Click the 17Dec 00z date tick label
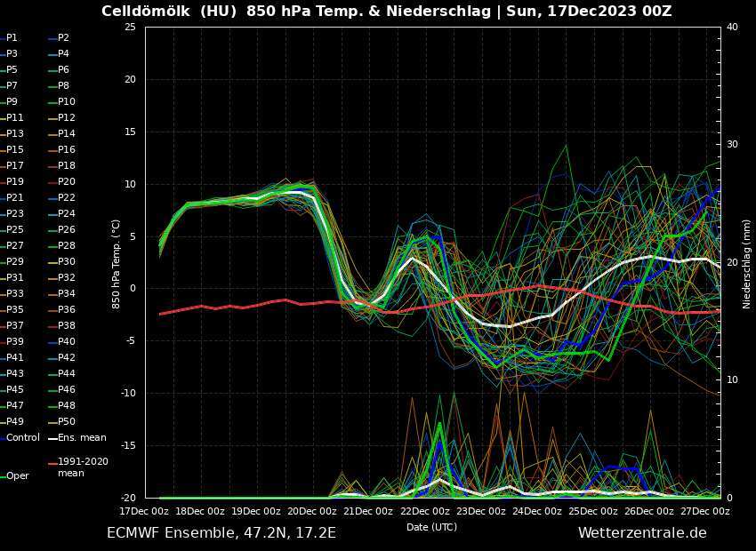Image resolution: width=756 pixels, height=551 pixels. [145, 512]
